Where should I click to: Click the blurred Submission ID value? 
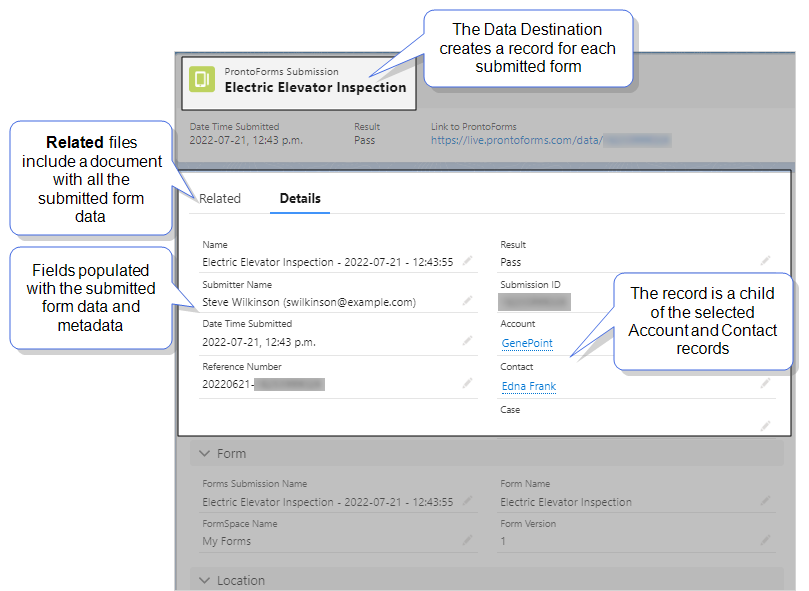tap(534, 302)
